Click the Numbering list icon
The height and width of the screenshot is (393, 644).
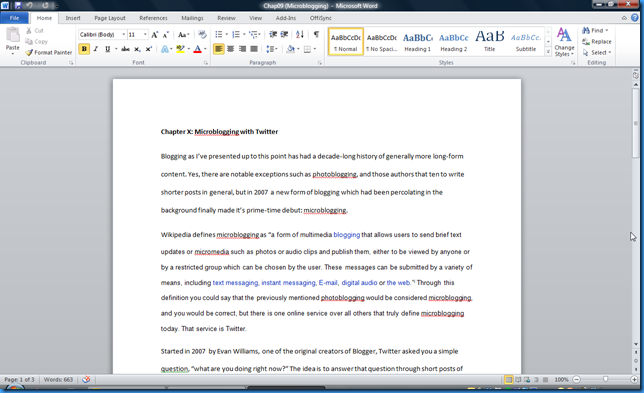pos(236,34)
